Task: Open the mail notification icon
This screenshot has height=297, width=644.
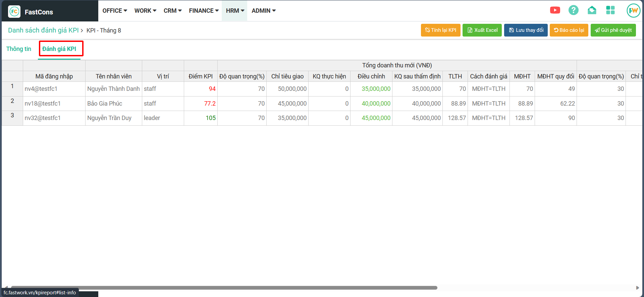Action: tap(592, 10)
